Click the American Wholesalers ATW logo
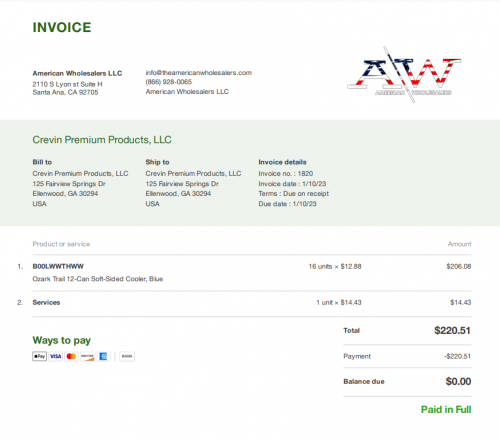 [x=404, y=74]
